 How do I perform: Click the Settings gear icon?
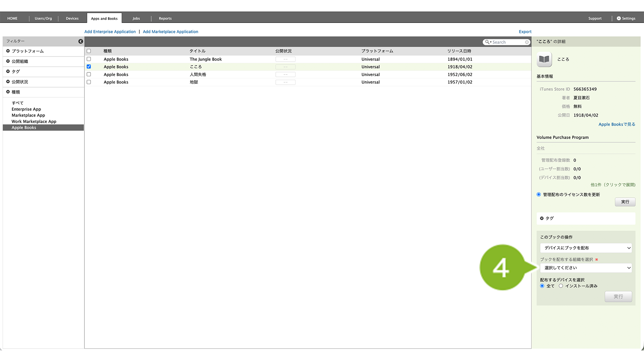coord(619,18)
